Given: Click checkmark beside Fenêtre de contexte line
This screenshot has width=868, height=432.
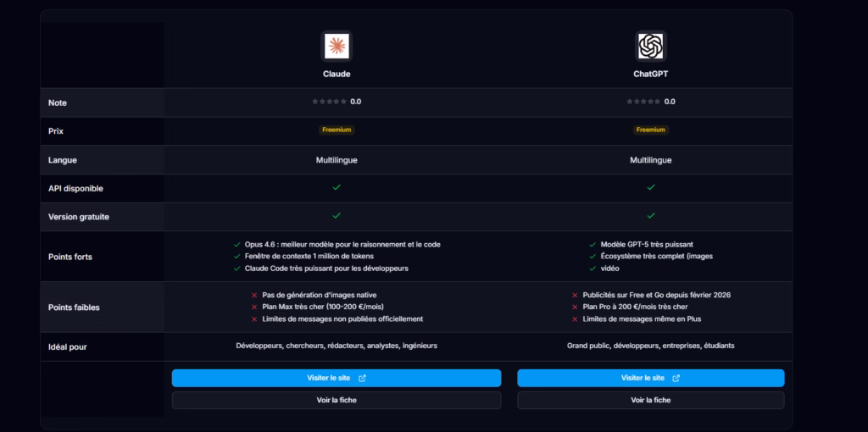Looking at the screenshot, I should point(237,256).
